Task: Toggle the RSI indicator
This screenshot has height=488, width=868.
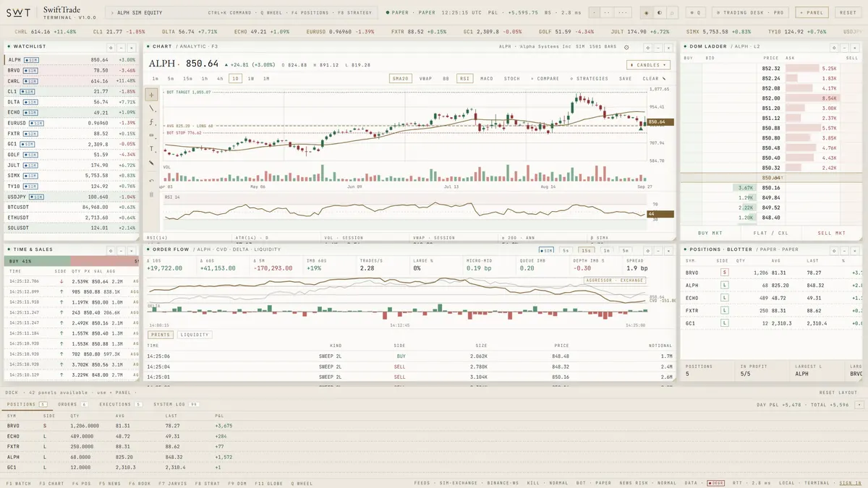Action: coord(464,78)
